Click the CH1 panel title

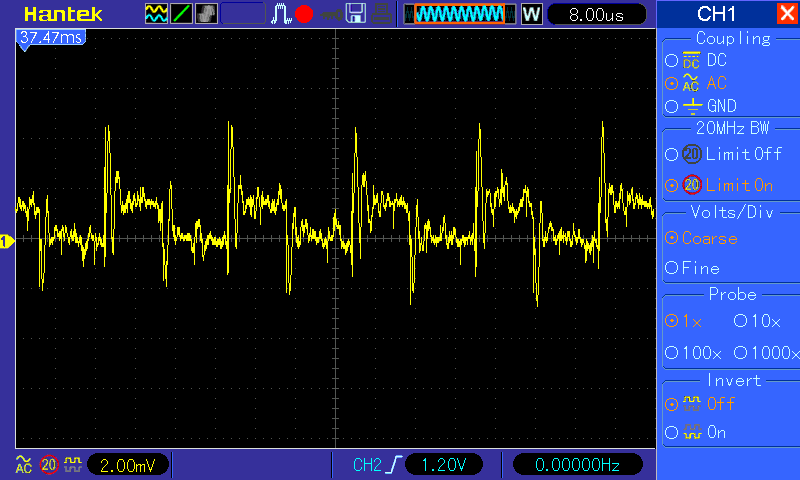click(x=716, y=14)
